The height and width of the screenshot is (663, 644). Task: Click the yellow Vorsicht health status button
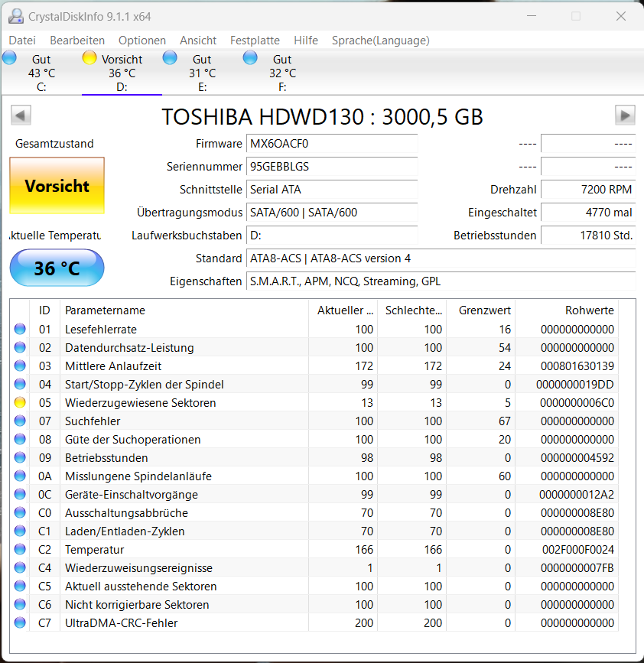[57, 186]
